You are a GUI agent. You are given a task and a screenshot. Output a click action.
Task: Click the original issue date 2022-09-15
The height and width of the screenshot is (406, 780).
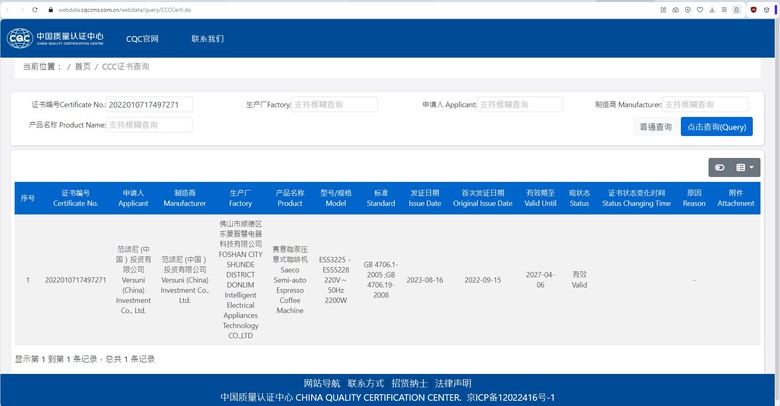(x=483, y=280)
